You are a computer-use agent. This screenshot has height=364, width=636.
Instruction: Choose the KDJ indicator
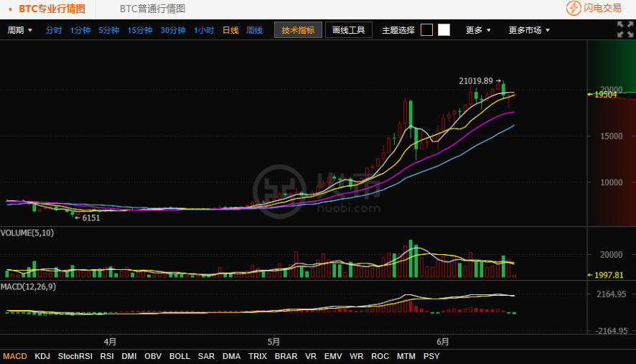pos(42,356)
